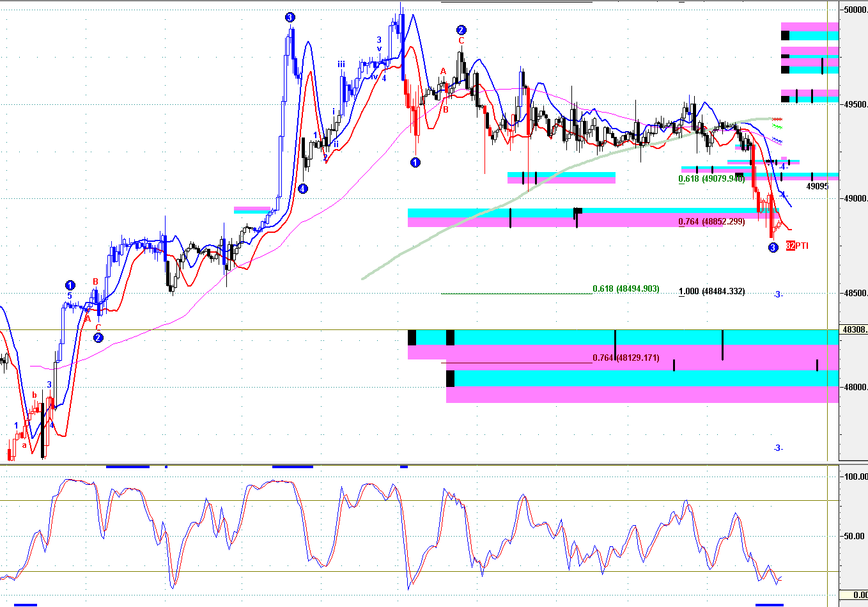Screen dimensions: 868x607
Task: Click the red wave A label above B
Action: [443, 72]
